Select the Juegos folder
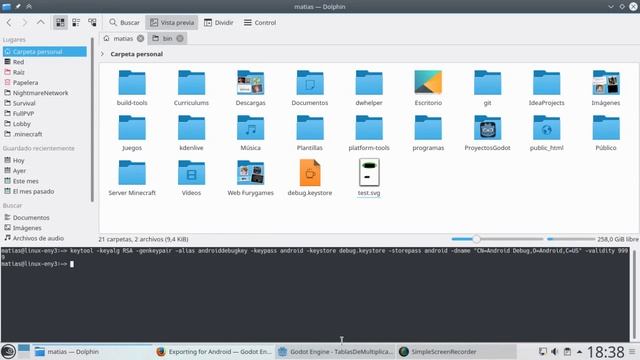The height and width of the screenshot is (360, 640). tap(132, 133)
